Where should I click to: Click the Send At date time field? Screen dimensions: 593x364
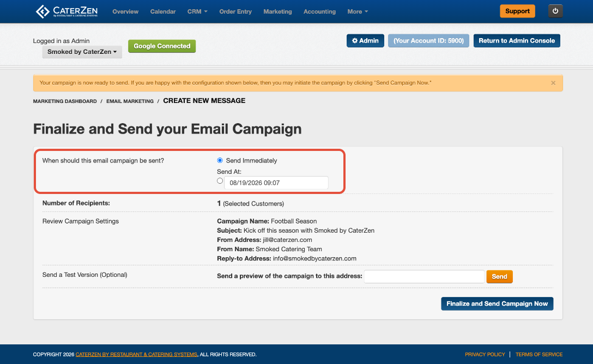point(276,183)
